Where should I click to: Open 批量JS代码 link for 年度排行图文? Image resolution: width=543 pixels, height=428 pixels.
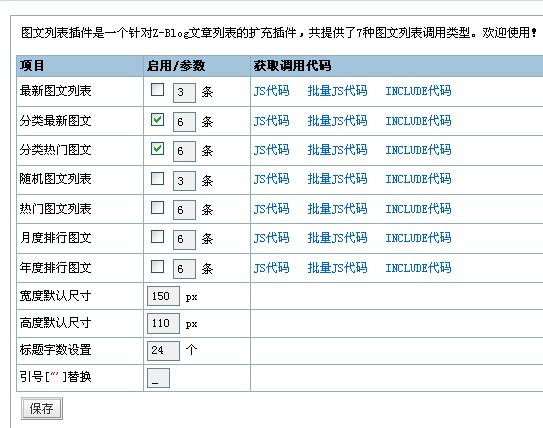[338, 267]
